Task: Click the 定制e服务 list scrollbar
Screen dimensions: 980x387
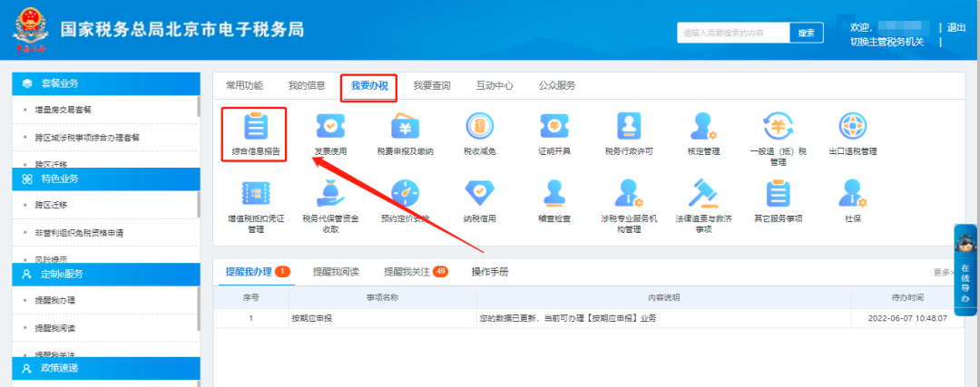Action: (199, 308)
